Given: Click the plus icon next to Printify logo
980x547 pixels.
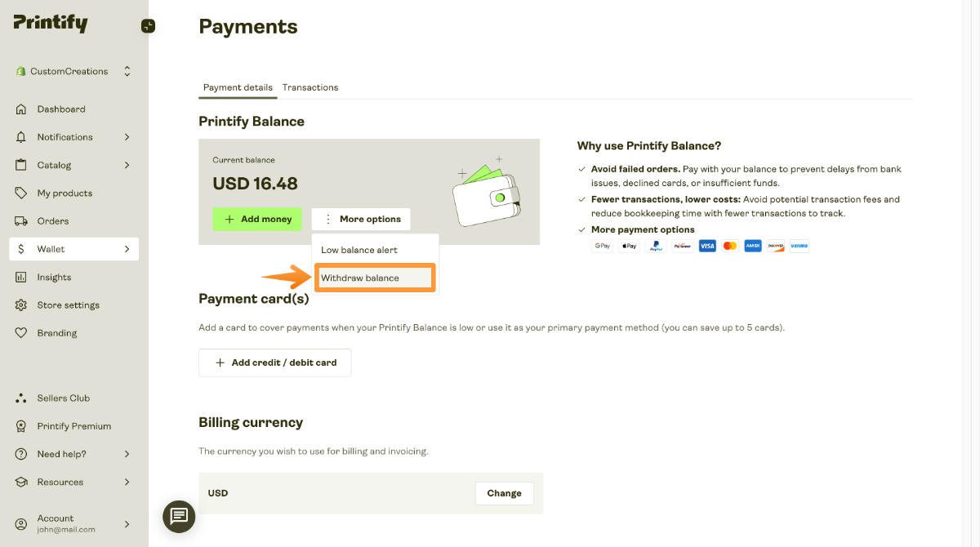Looking at the screenshot, I should tap(148, 25).
